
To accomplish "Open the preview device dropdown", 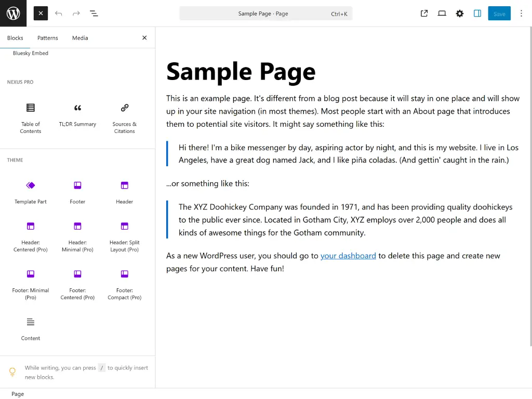I will [442, 14].
